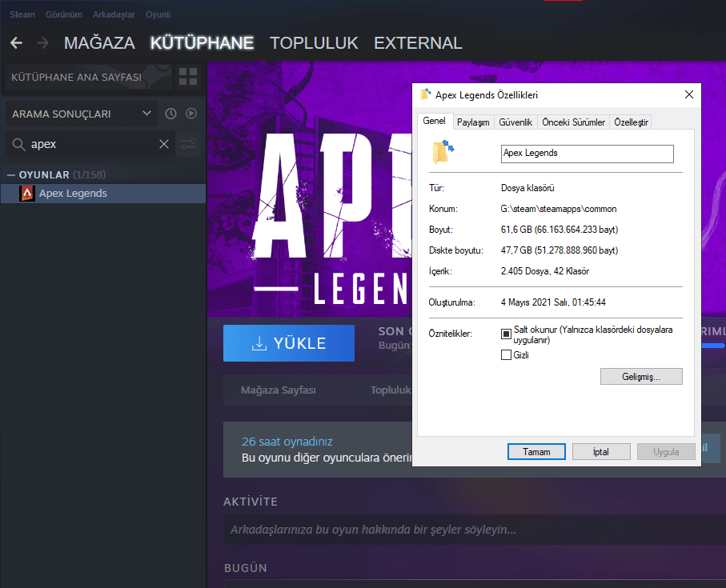
Task: Select Apex Legends in the game list
Action: click(x=103, y=194)
